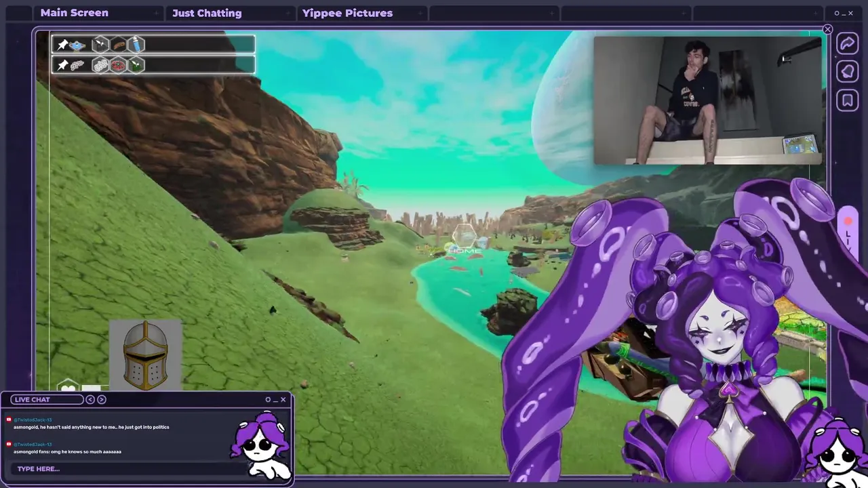Click the notification bell icon

click(x=847, y=72)
